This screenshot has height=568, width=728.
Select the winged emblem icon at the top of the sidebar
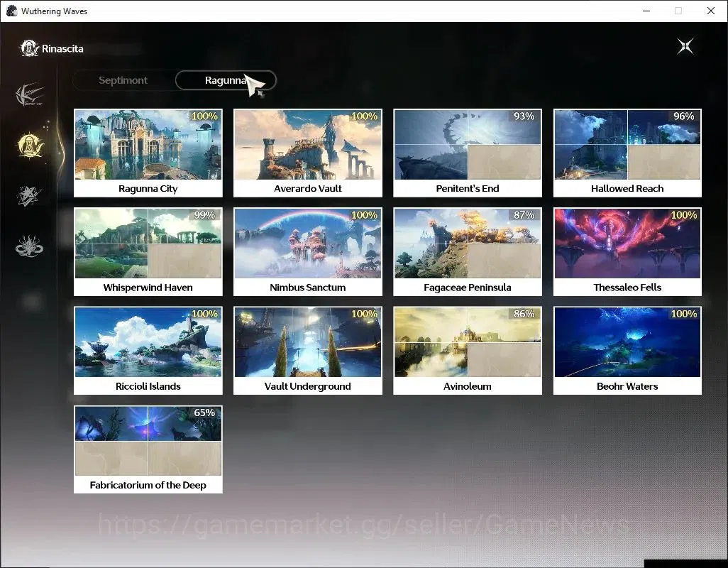click(30, 94)
